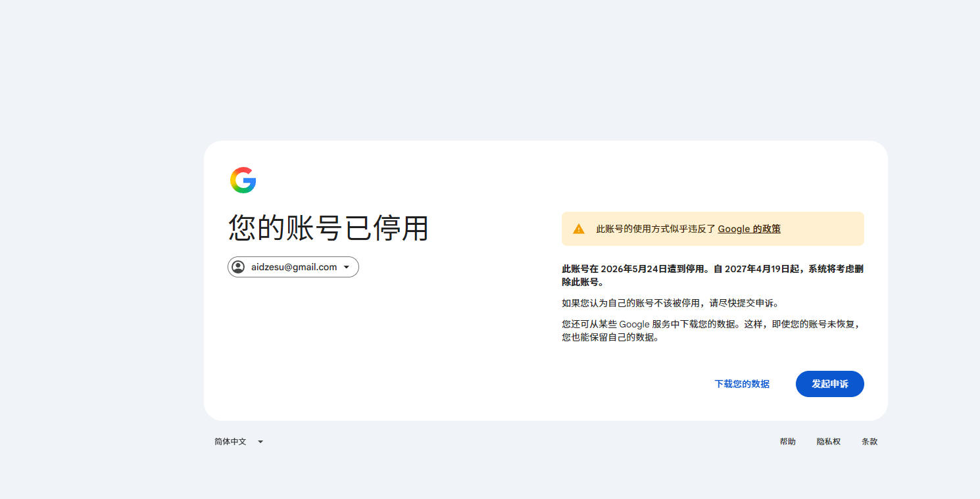Open the Google 的政策 link
The image size is (980, 499).
[749, 229]
